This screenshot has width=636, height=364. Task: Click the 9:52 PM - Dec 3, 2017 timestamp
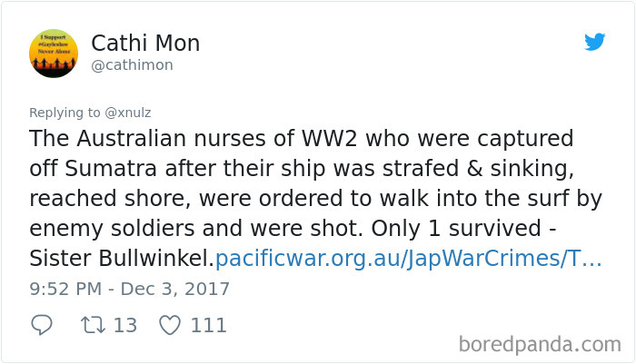(129, 289)
